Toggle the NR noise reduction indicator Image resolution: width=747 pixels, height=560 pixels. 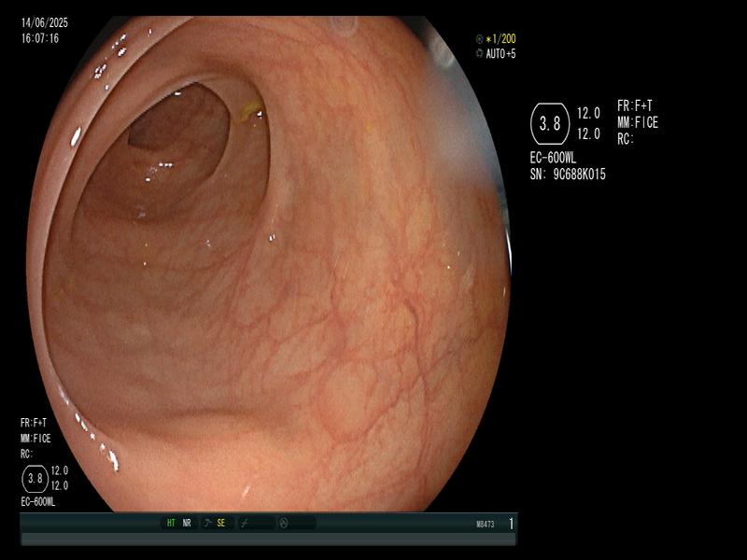(187, 524)
